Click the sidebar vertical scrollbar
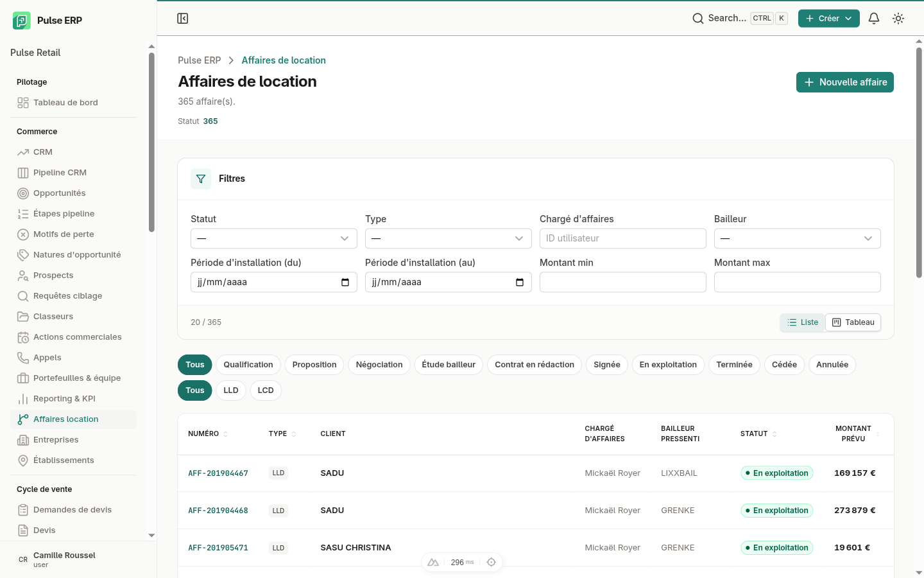This screenshot has height=578, width=924. point(151,142)
